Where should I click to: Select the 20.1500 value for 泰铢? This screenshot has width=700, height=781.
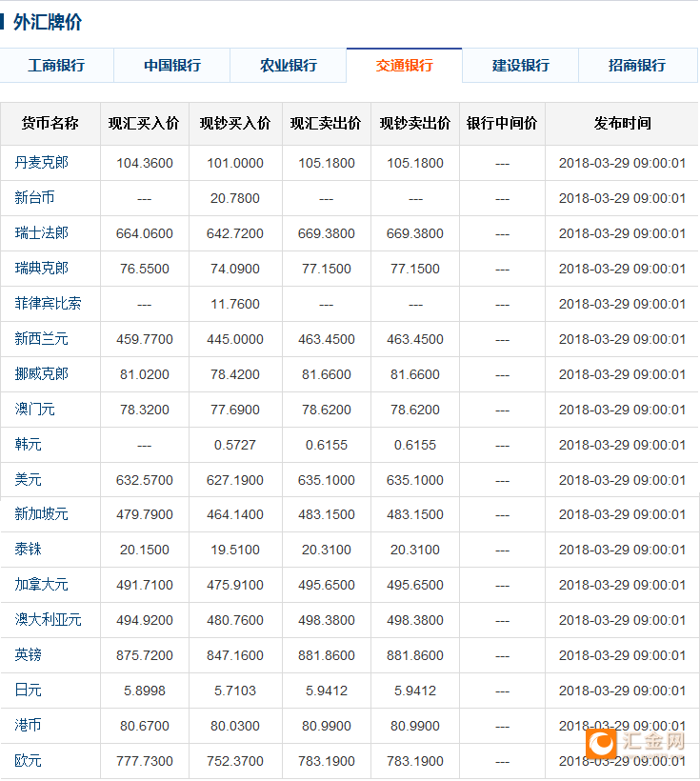145,550
